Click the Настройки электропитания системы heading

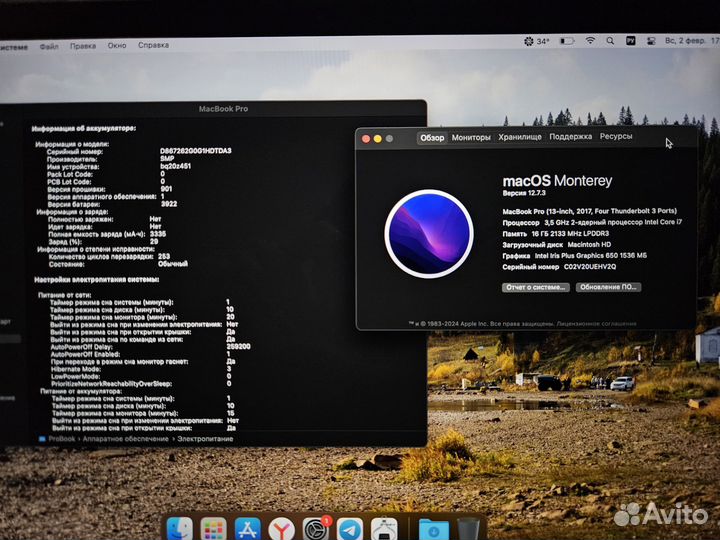pos(96,280)
